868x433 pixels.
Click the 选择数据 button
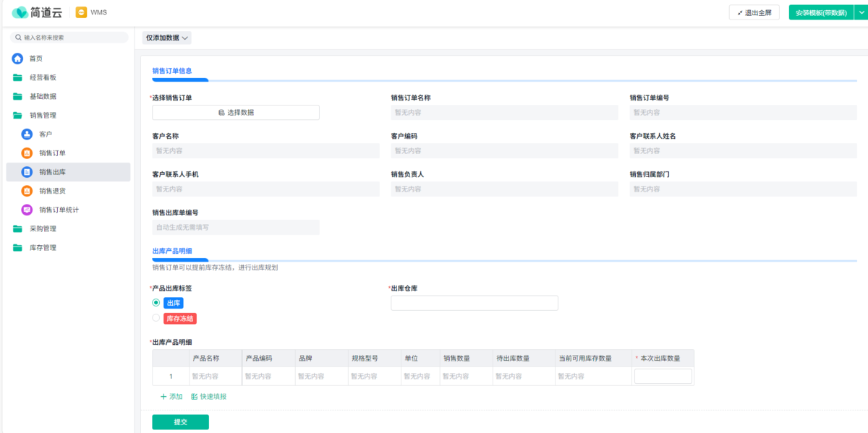235,113
